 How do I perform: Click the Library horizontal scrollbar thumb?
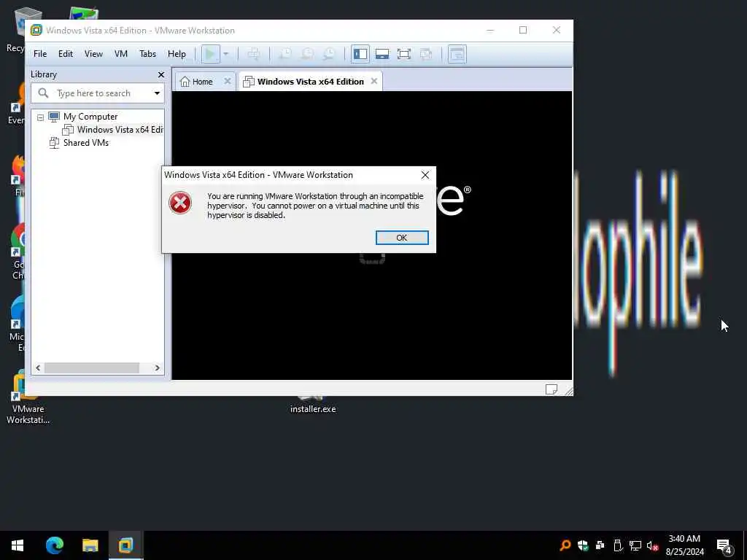pyautogui.click(x=92, y=368)
